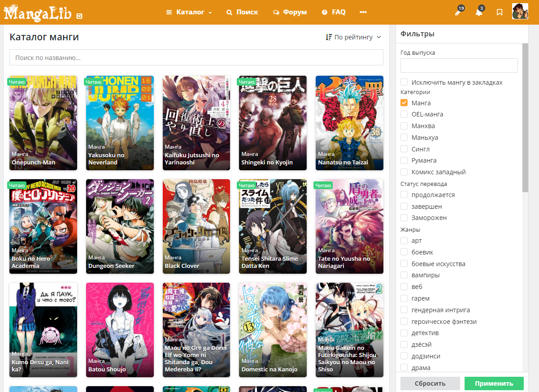This screenshot has height=392, width=539.
Task: Open Shingeki no Kyojin cover
Action: click(x=273, y=123)
